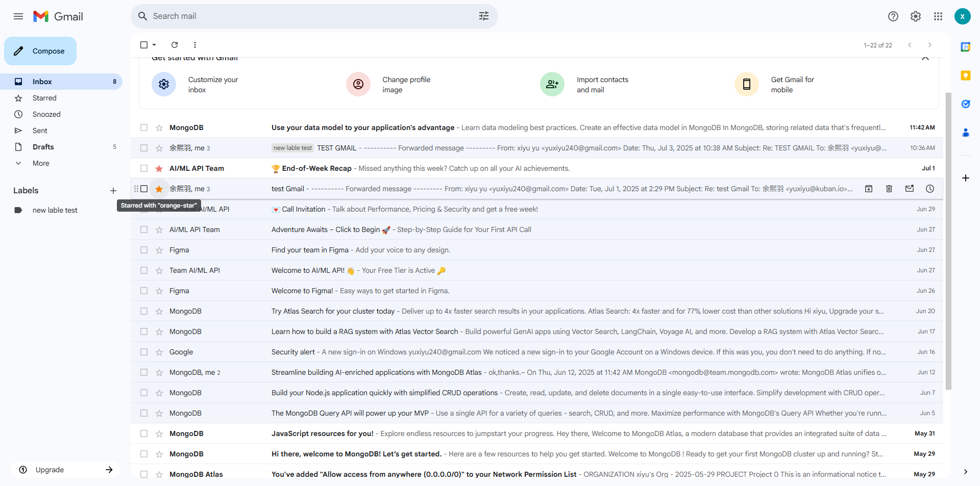Viewport: 980px width, 486px height.
Task: Click Change profile image link
Action: (x=406, y=85)
